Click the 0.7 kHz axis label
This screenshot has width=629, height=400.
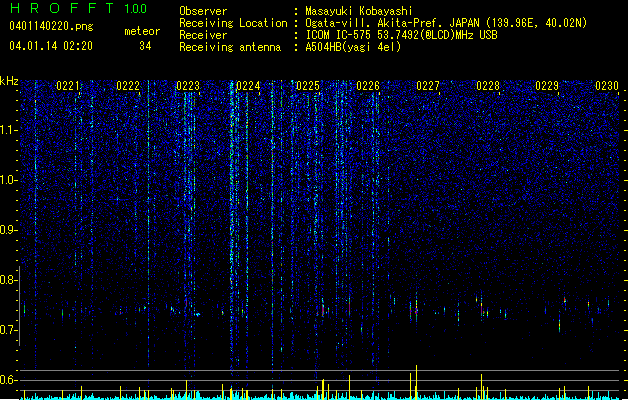9,330
